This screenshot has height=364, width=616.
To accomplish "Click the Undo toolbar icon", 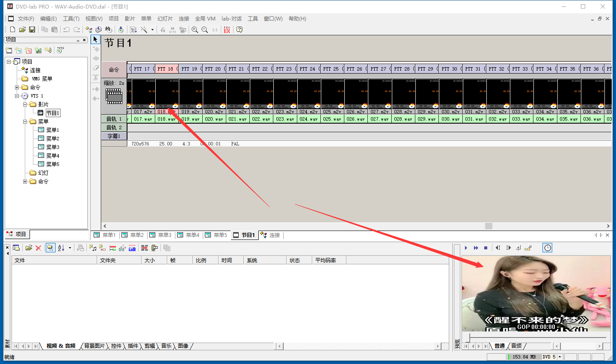I will [67, 30].
